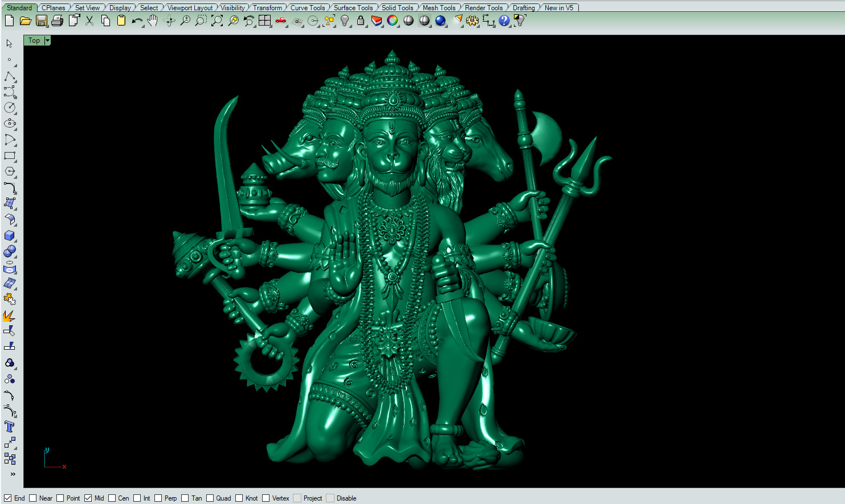Enable the Perp osnap checkbox
845x504 pixels.
pos(158,498)
